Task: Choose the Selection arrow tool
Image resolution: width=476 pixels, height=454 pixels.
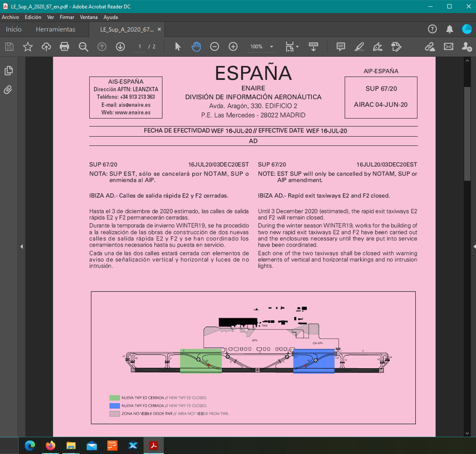Action: click(x=178, y=47)
